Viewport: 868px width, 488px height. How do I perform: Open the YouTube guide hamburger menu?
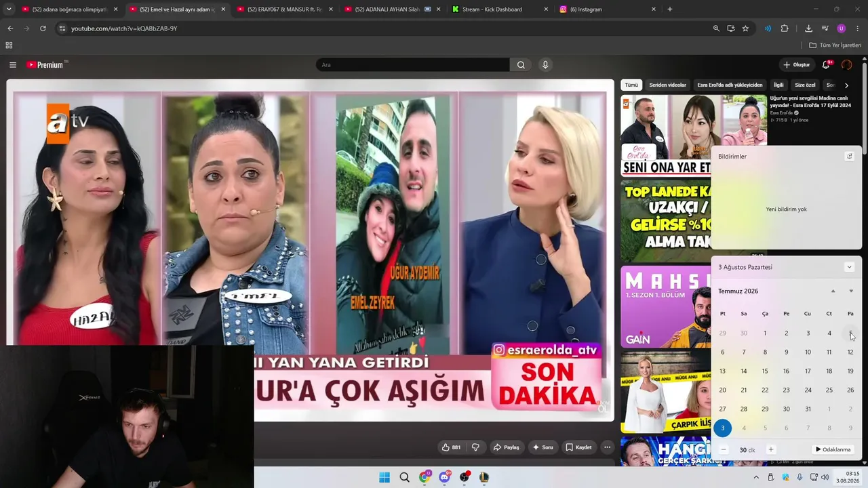13,65
